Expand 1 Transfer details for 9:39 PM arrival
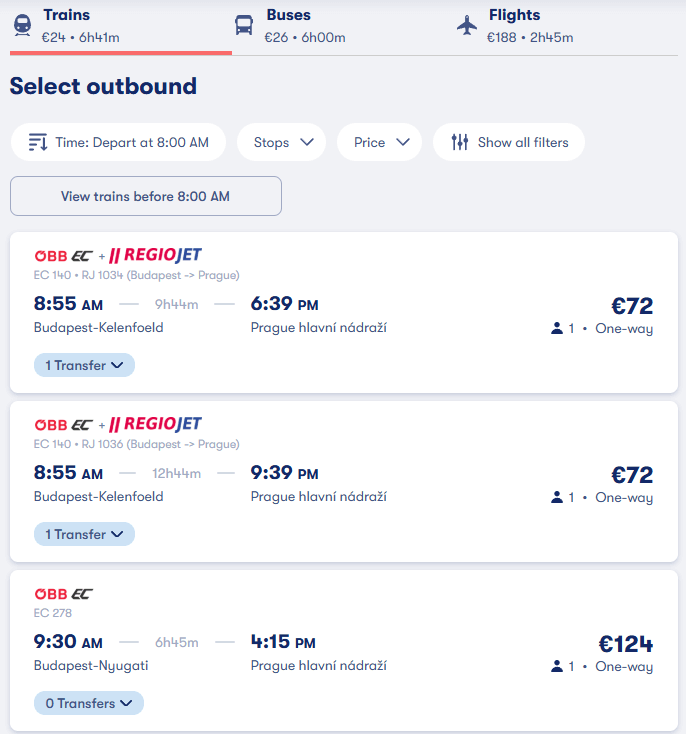The width and height of the screenshot is (686, 734). pos(84,534)
